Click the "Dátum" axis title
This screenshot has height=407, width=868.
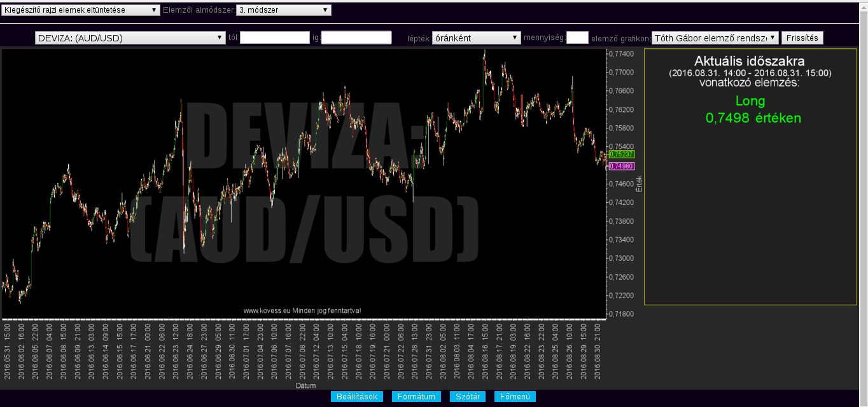[305, 386]
